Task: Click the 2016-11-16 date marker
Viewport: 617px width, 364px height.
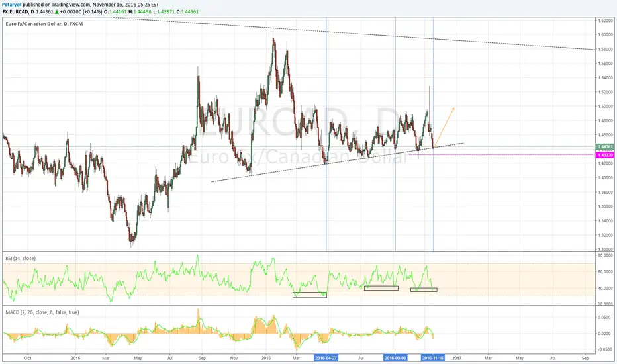Action: pyautogui.click(x=432, y=358)
